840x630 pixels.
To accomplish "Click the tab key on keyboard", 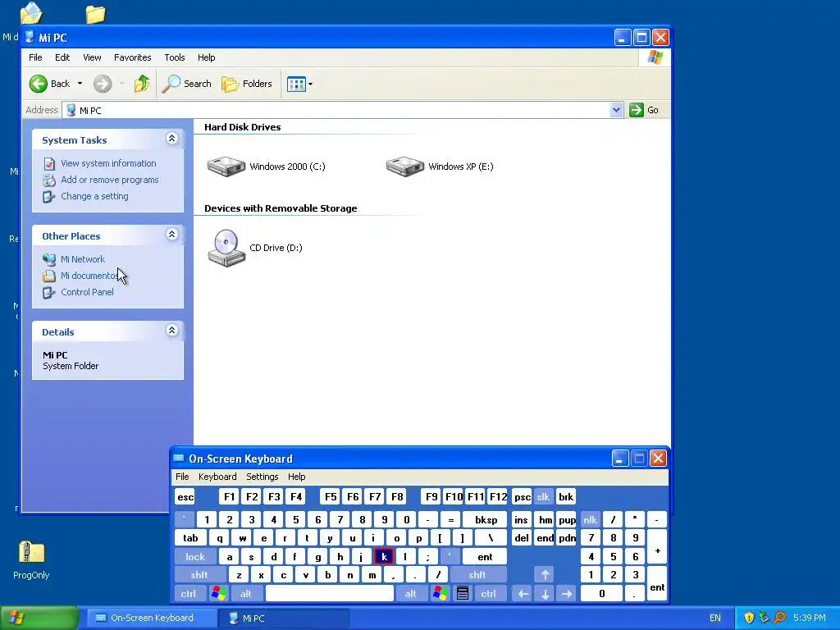I will point(190,538).
